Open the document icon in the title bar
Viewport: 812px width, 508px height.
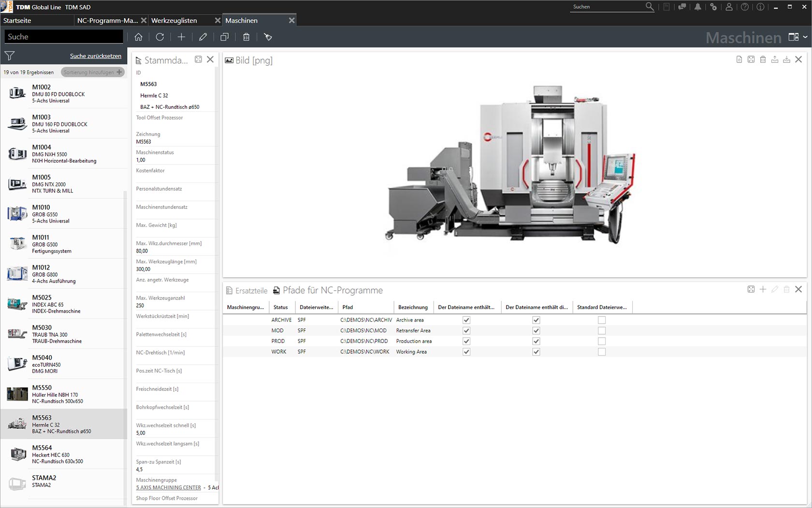[667, 7]
